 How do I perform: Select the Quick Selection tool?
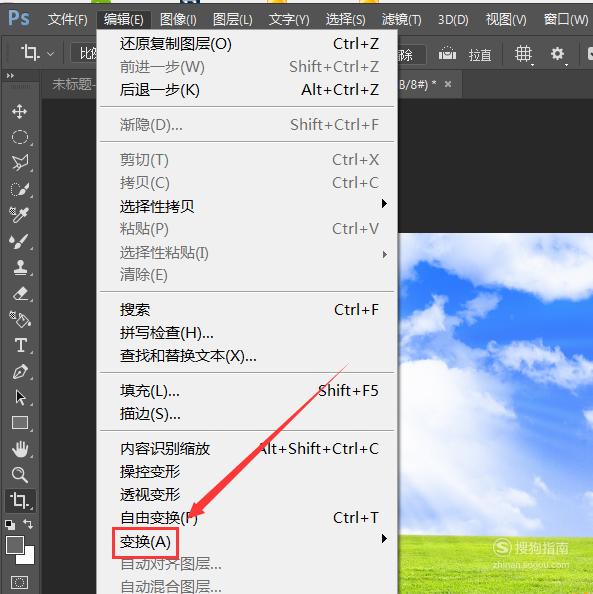19,188
